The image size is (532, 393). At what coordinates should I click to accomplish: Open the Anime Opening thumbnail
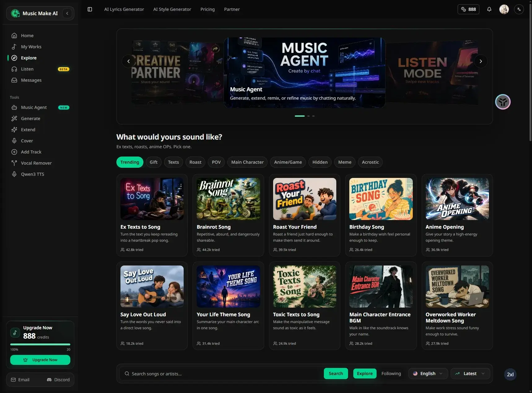[457, 199]
